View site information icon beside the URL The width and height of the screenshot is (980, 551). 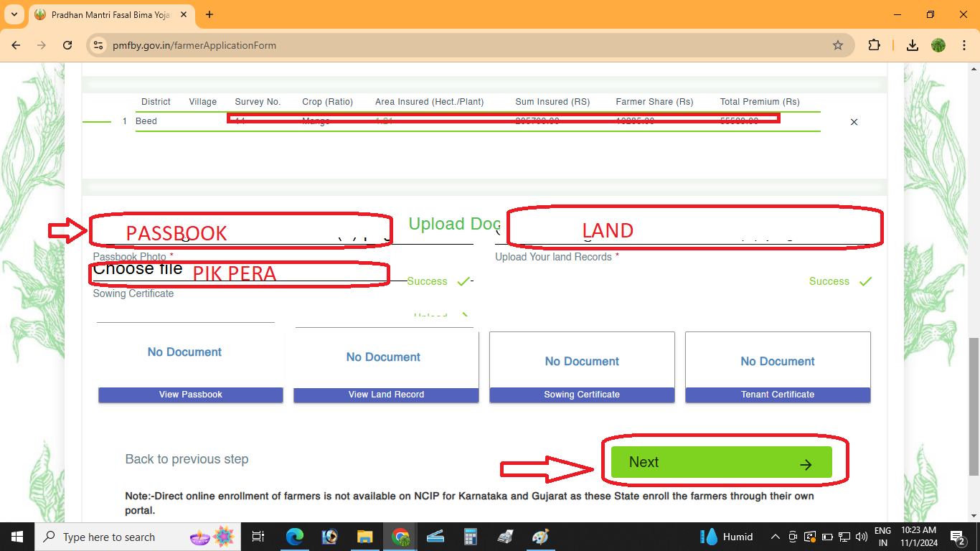pos(98,44)
